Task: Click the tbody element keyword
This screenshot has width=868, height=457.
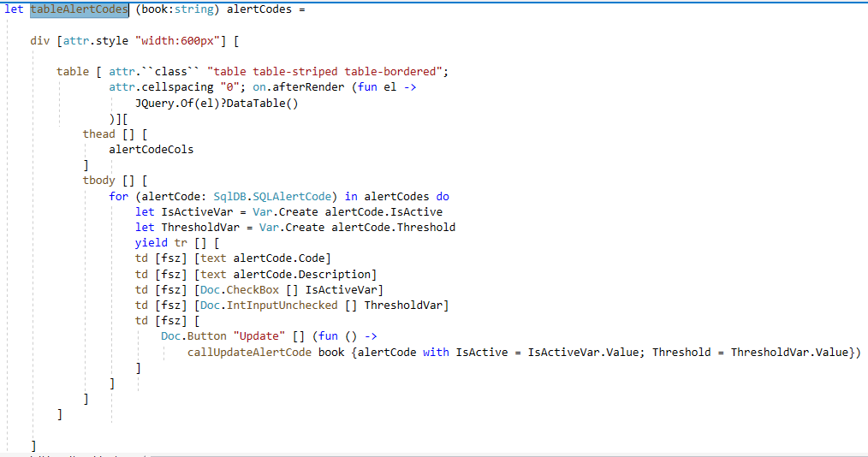Action: (x=98, y=181)
